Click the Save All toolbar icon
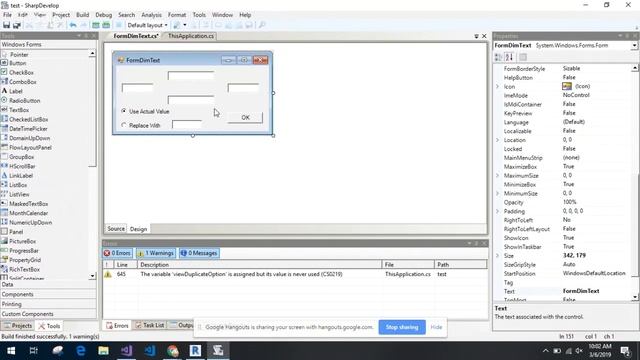 pyautogui.click(x=17, y=25)
